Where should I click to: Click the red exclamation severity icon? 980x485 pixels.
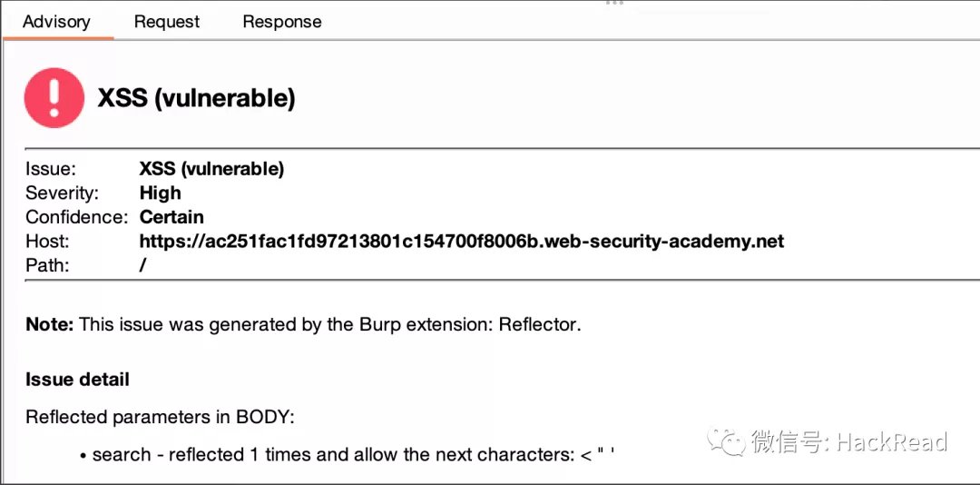click(x=54, y=97)
